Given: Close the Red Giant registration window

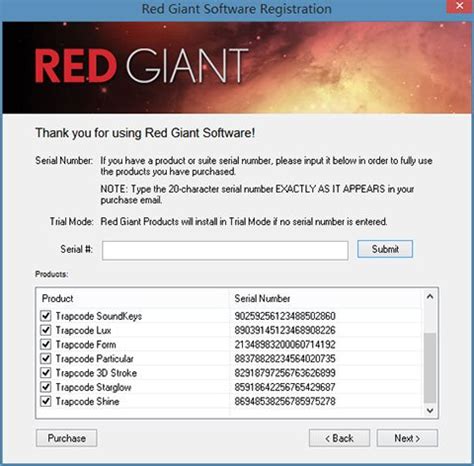Looking at the screenshot, I should tap(460, 6).
